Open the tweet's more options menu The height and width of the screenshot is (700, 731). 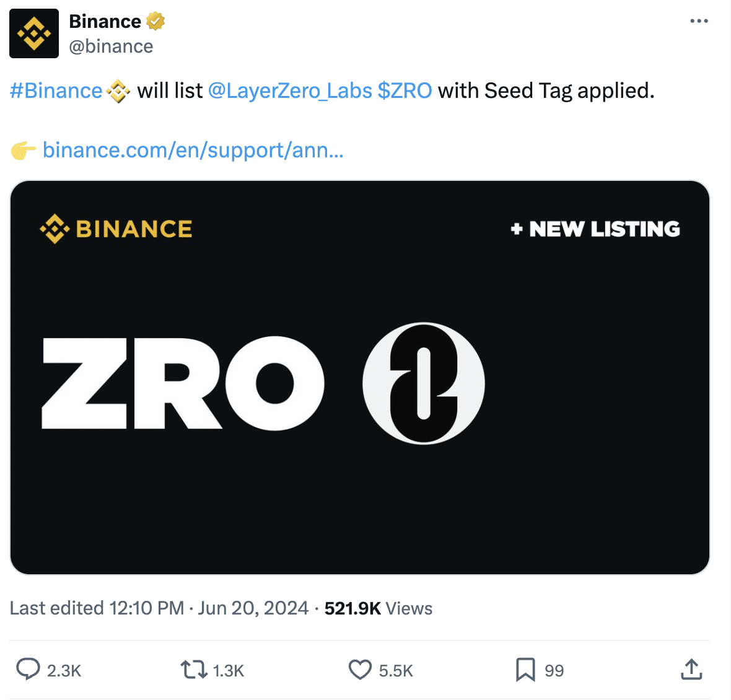699,21
